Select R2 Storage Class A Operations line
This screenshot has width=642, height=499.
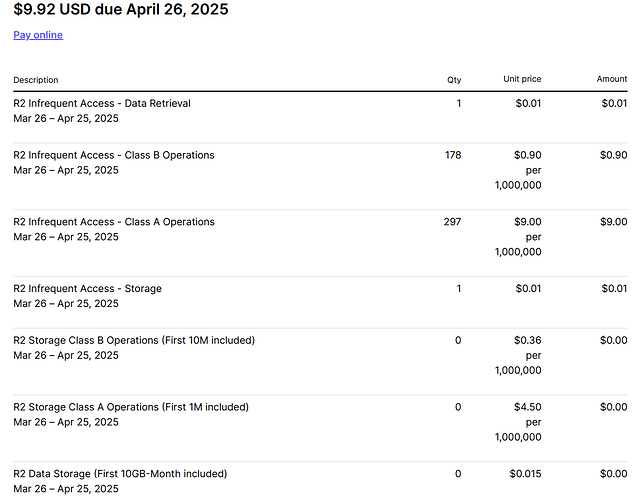tap(320, 428)
